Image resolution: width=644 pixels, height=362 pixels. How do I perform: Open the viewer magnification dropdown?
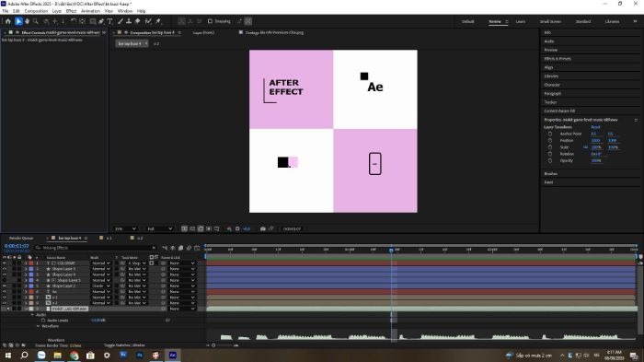[125, 228]
